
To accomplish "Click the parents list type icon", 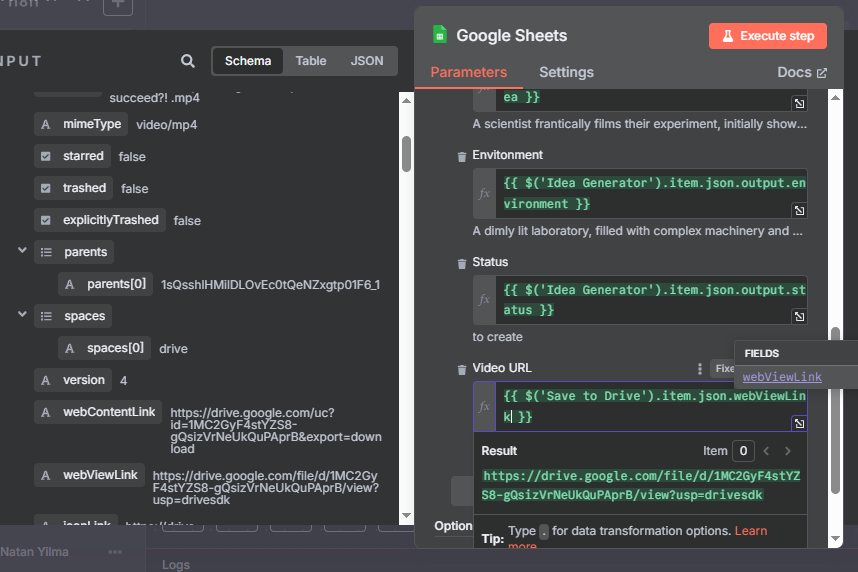I will point(47,252).
